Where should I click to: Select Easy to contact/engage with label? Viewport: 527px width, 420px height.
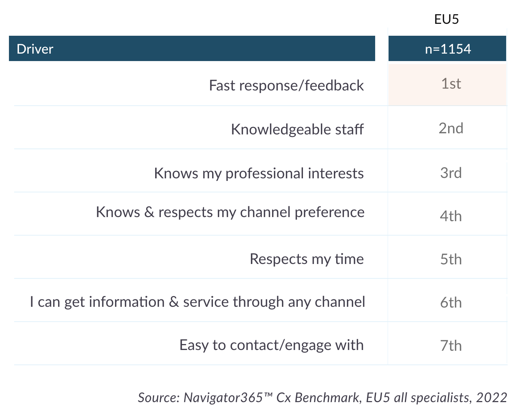pos(271,345)
